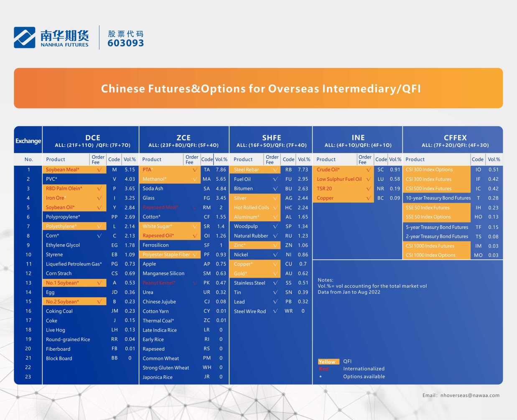Click the checkmark beside INE Copper

tap(368, 198)
